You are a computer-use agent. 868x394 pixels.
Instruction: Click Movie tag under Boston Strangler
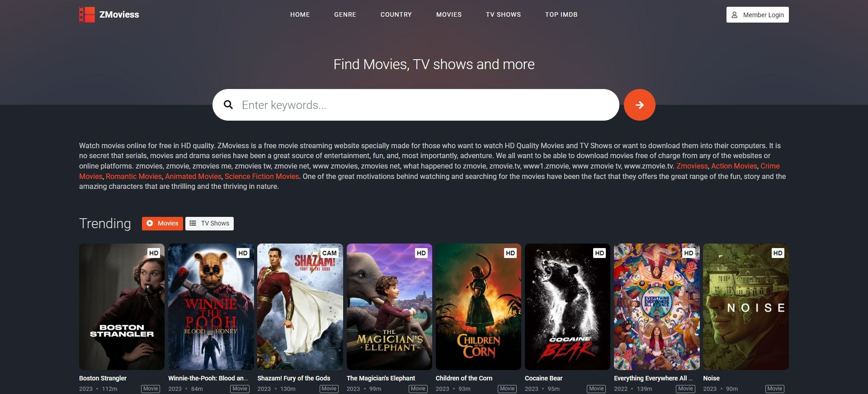[151, 389]
